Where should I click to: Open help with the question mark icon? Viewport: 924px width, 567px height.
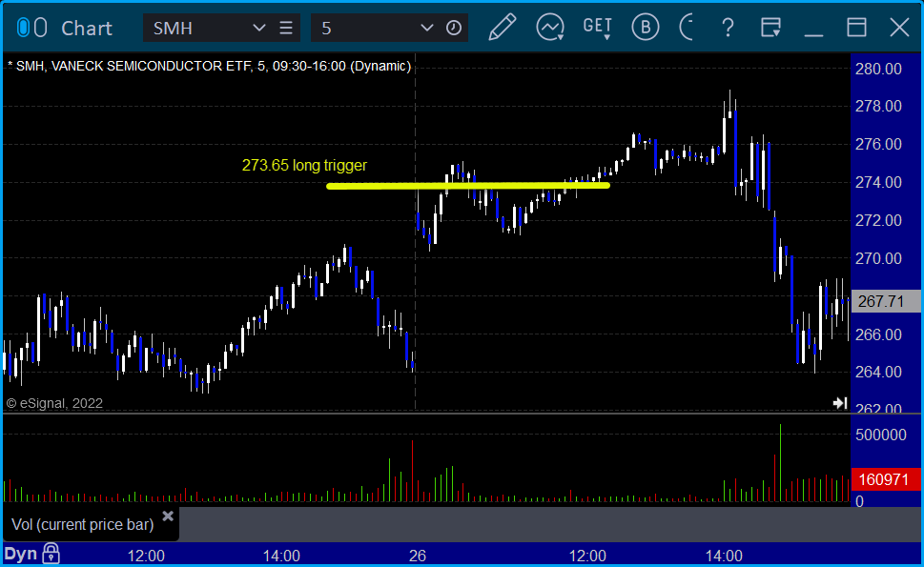[x=728, y=28]
